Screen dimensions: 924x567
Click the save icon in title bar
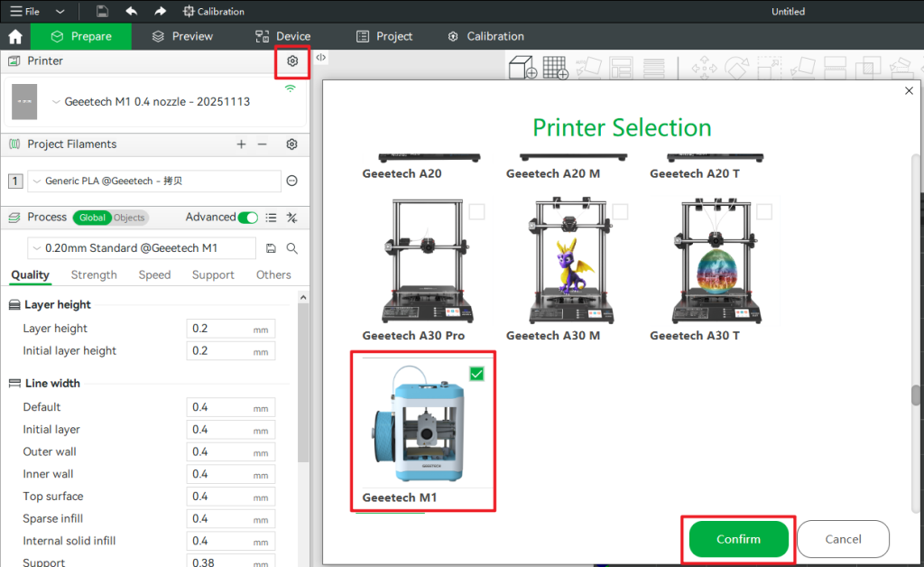[x=102, y=12]
